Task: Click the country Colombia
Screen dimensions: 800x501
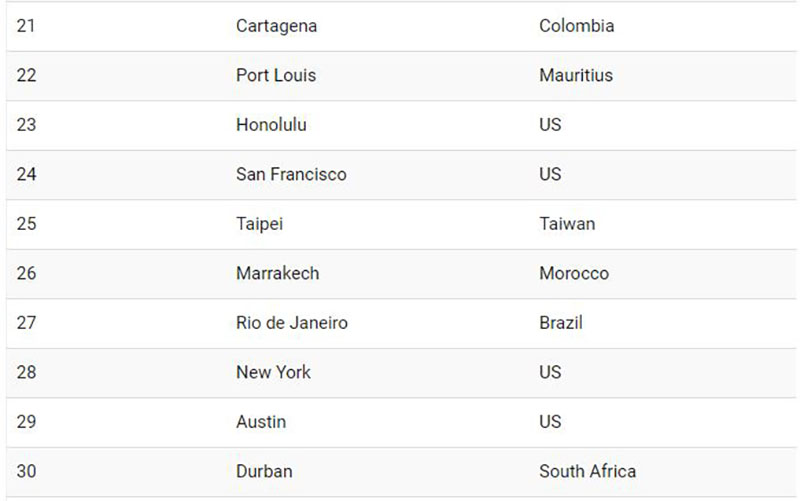Action: (x=576, y=26)
